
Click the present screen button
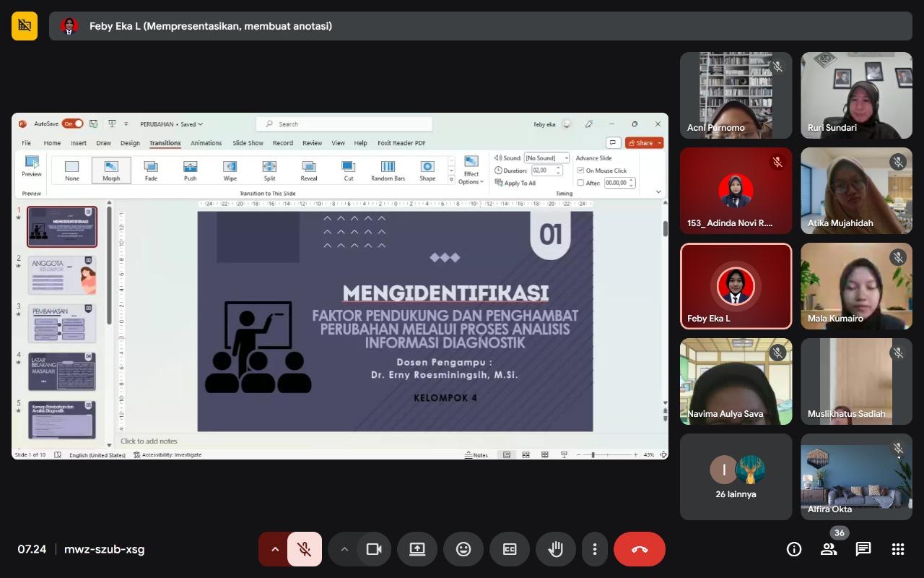click(417, 549)
